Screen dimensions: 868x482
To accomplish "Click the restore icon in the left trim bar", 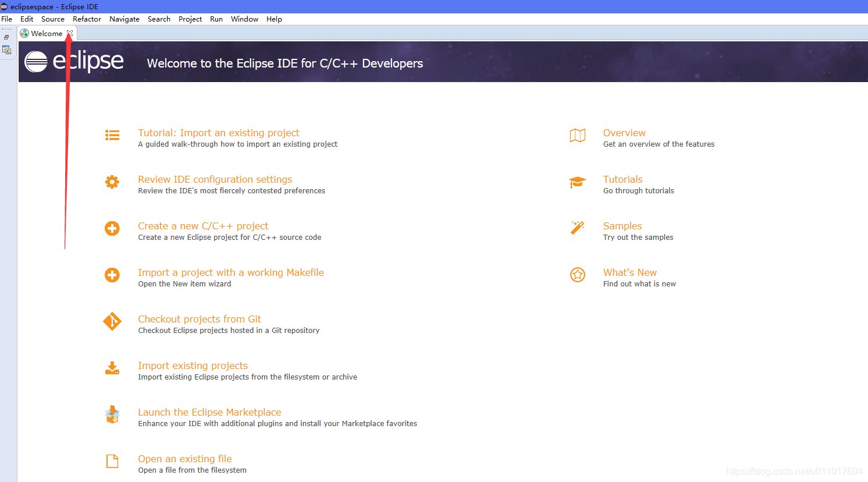I will pyautogui.click(x=6, y=37).
